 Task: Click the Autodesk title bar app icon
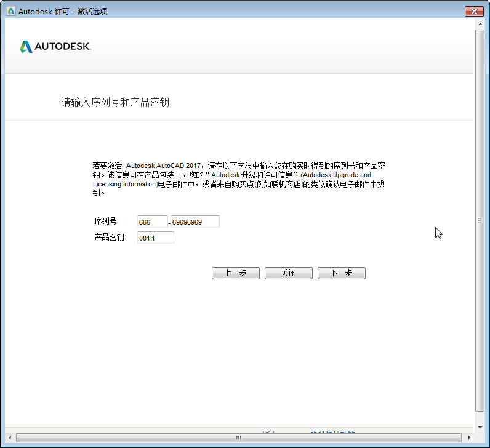[x=11, y=11]
